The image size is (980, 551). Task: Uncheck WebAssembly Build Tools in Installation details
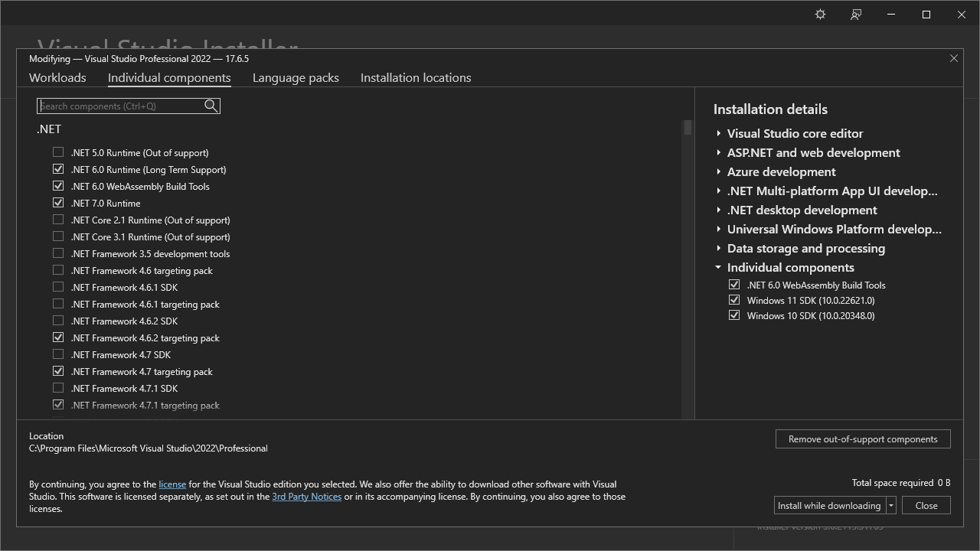click(734, 285)
